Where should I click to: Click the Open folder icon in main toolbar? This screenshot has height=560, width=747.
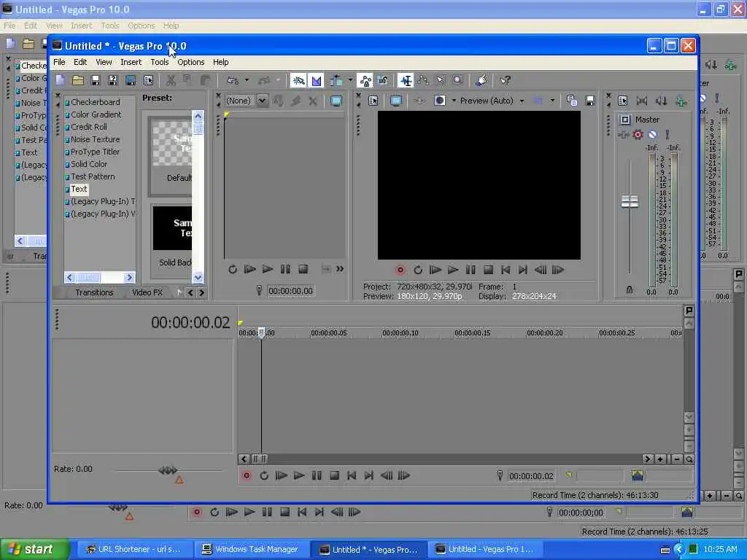[77, 80]
